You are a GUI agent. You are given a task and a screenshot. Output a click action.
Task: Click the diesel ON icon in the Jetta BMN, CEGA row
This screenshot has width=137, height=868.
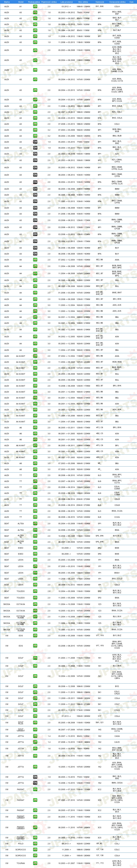[35, 783]
